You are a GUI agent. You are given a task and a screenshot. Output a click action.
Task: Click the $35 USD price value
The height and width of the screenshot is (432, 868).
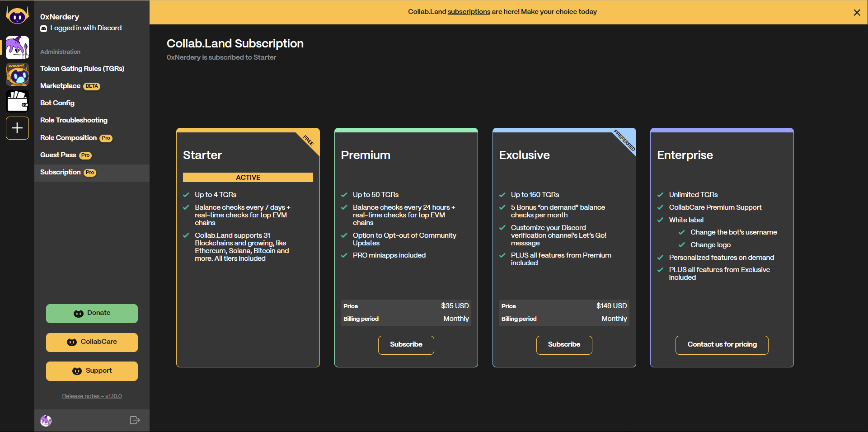point(455,306)
